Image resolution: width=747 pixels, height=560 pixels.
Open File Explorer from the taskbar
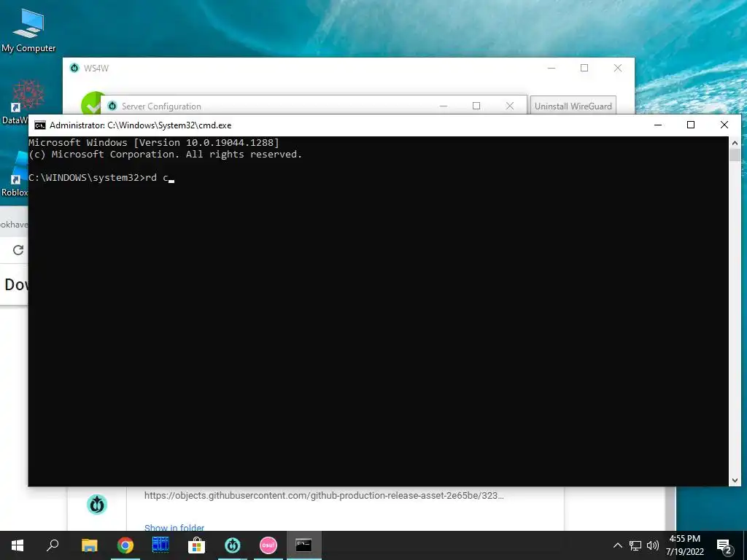[89, 545]
